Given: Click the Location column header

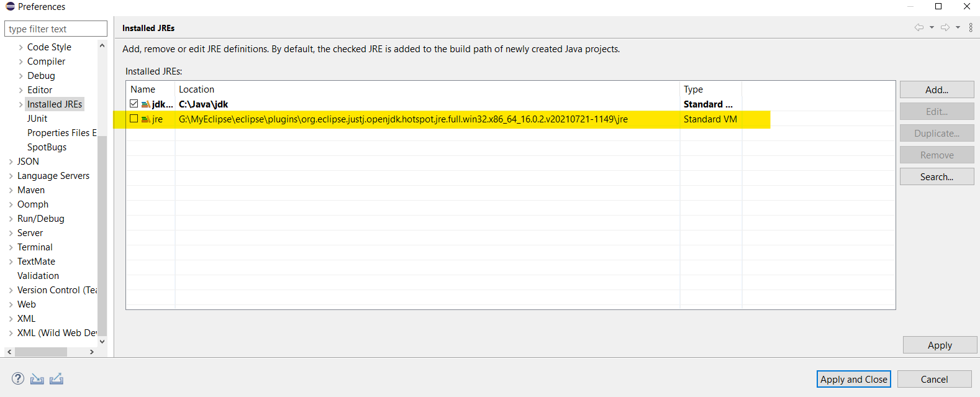Looking at the screenshot, I should pyautogui.click(x=196, y=89).
